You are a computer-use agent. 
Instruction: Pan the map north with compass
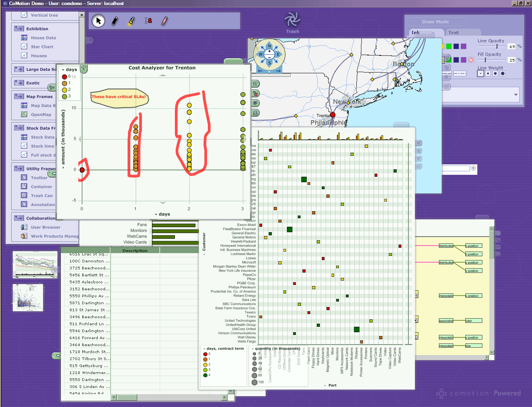[x=269, y=46]
